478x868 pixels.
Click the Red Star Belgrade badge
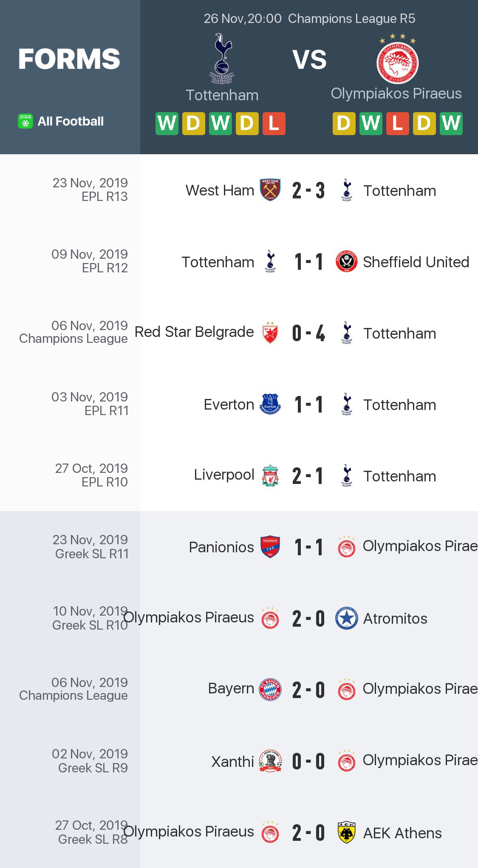pyautogui.click(x=270, y=333)
